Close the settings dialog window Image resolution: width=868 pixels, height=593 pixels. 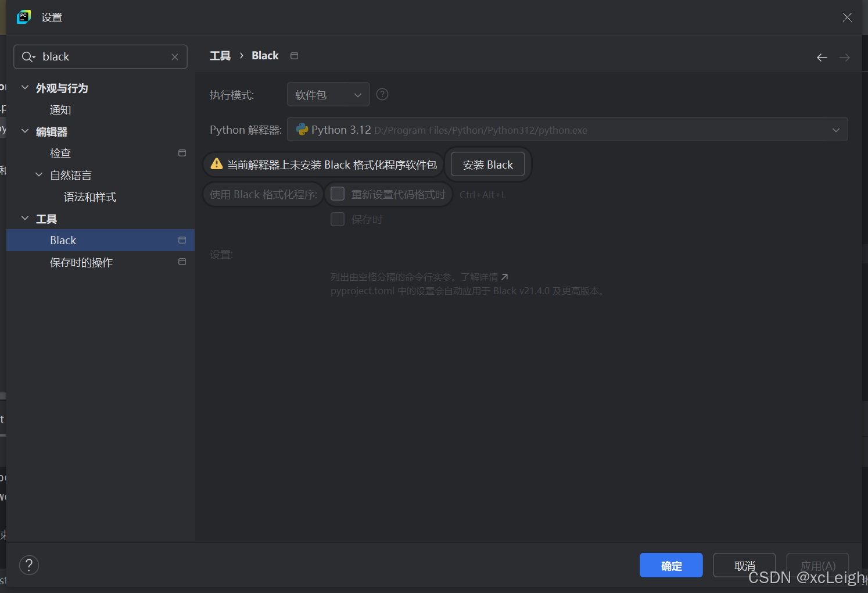pyautogui.click(x=847, y=17)
